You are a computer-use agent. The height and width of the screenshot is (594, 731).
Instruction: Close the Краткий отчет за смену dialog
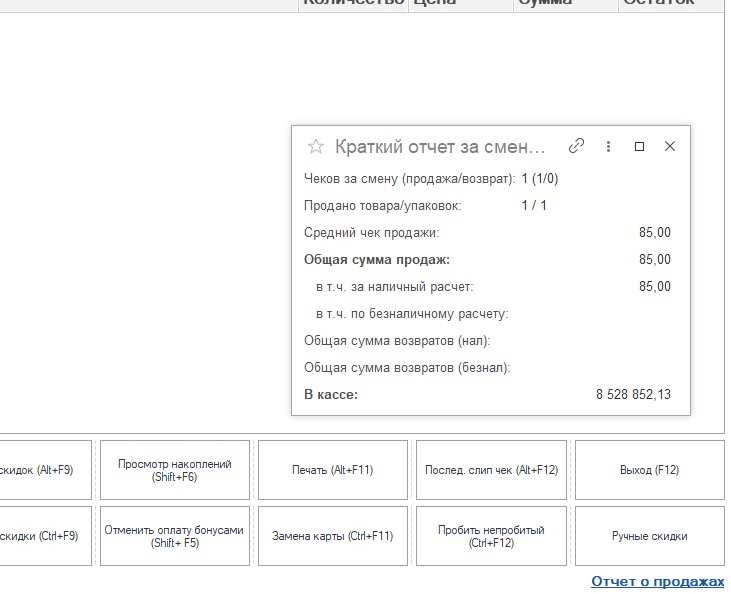(x=670, y=146)
